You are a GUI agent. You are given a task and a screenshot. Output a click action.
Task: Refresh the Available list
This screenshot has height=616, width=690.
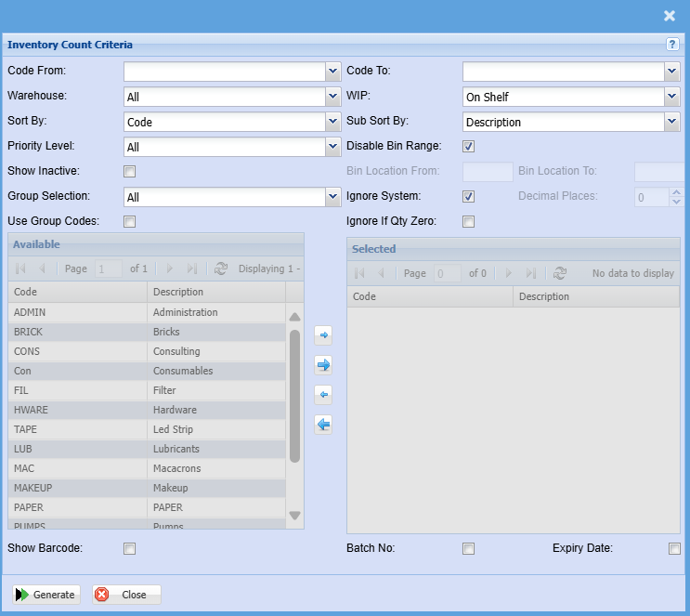point(220,269)
